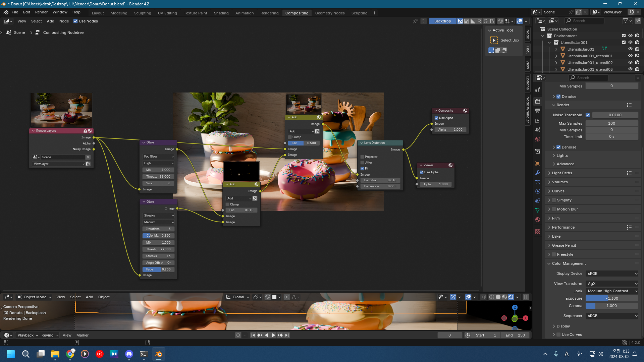The width and height of the screenshot is (644, 362).
Task: Switch to the Shading workspace tab
Action: (221, 13)
